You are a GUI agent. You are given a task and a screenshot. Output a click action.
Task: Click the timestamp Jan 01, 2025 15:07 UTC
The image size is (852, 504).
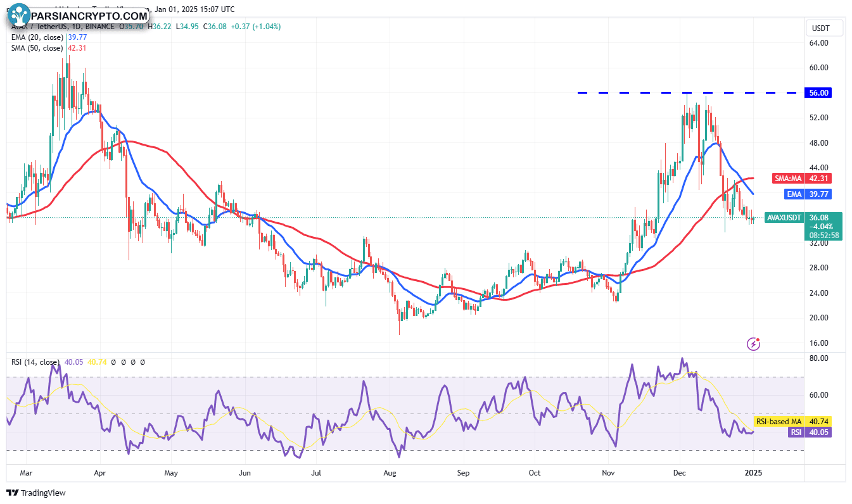[x=194, y=9]
